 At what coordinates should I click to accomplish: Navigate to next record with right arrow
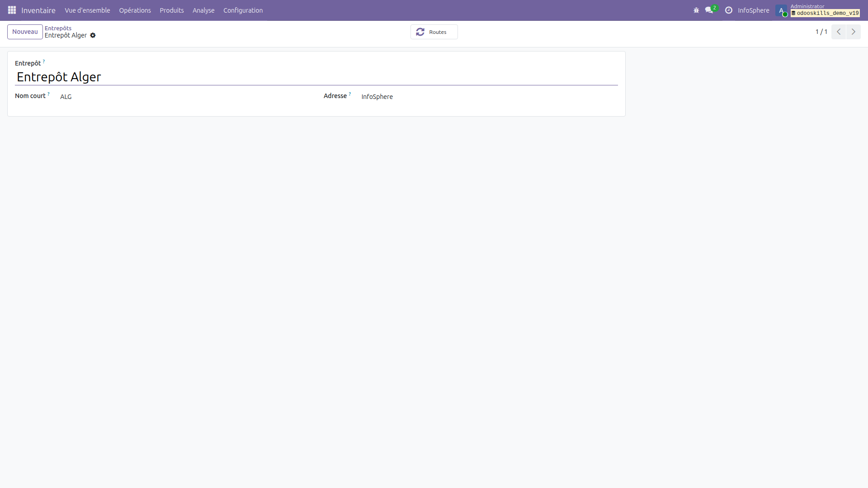click(x=854, y=32)
